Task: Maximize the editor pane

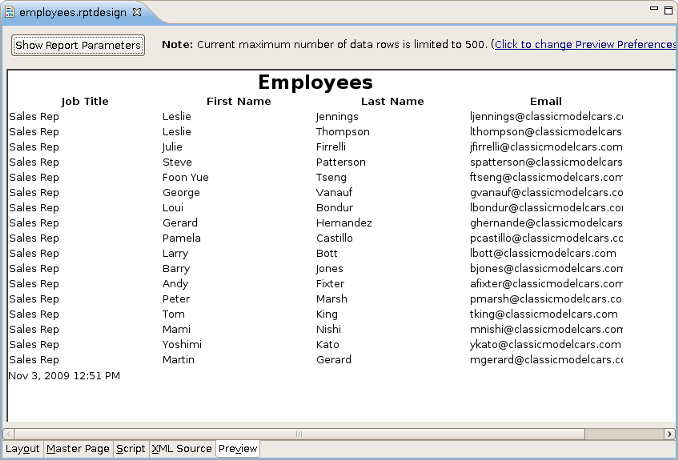Action: coord(668,10)
